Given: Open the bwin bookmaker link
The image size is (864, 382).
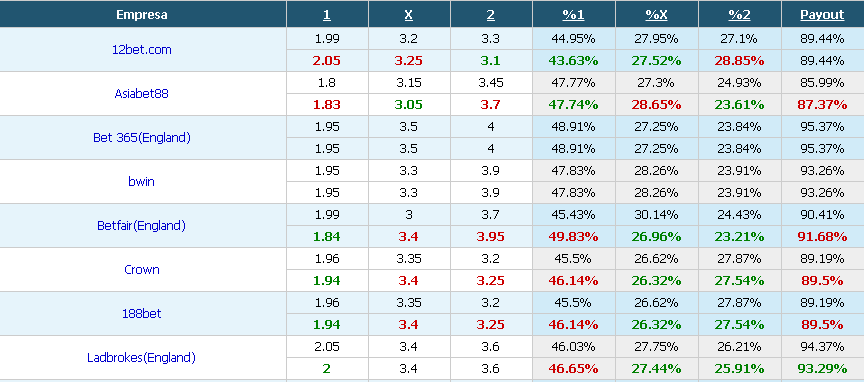Looking at the screenshot, I should click(x=142, y=181).
